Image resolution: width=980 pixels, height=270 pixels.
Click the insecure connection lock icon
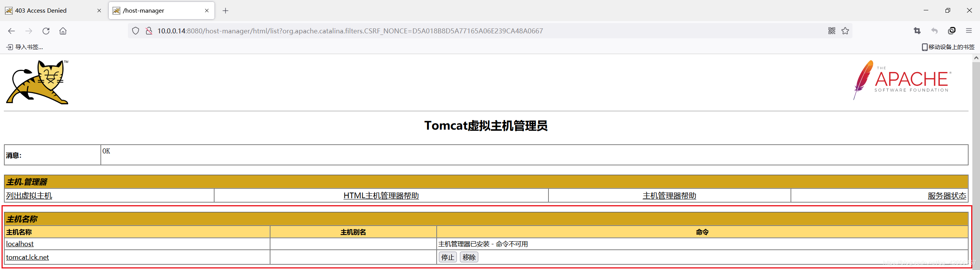[x=149, y=31]
